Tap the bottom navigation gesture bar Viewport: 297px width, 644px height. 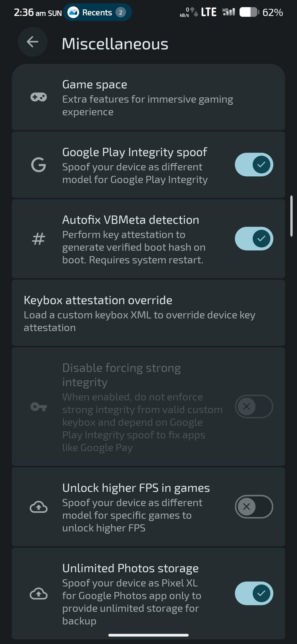[x=148, y=635]
